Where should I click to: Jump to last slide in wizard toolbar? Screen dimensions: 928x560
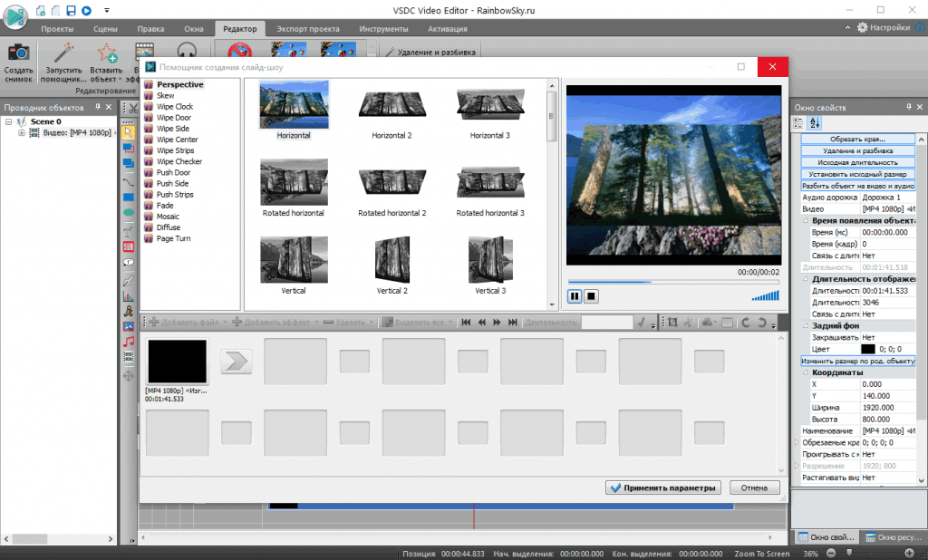point(513,322)
